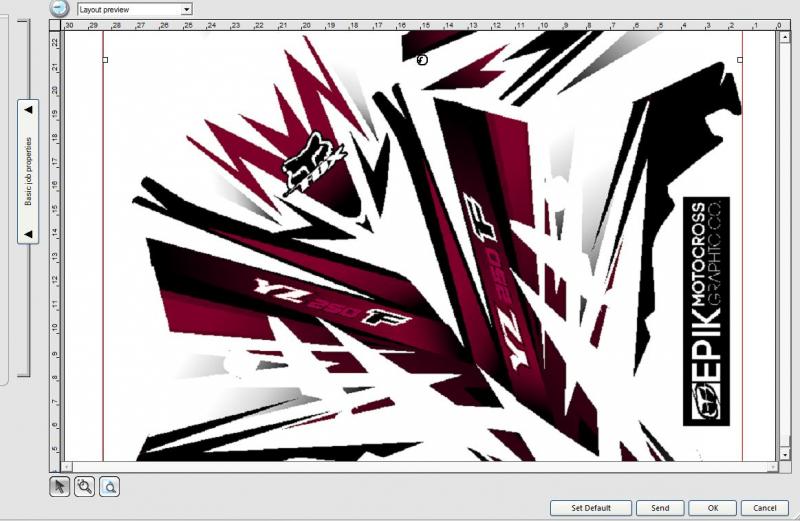Click the Fox head logo in the artwork
Viewport: 800px width, 521px height.
[313, 163]
